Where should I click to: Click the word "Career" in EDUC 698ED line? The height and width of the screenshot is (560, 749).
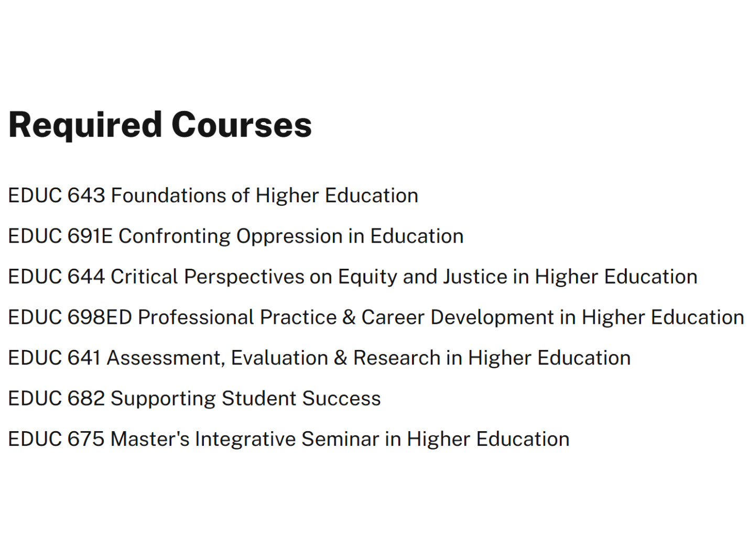[x=393, y=317]
